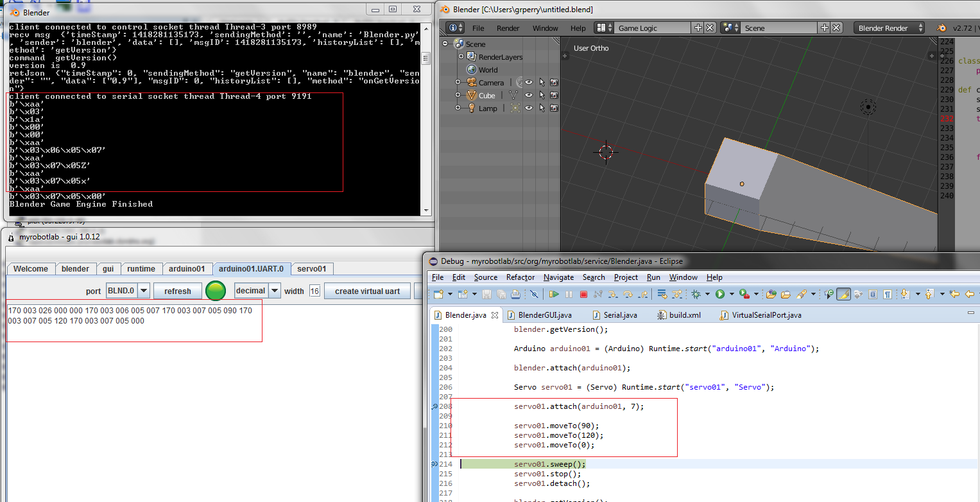The image size is (980, 502).
Task: Click the green connection status indicator
Action: pos(216,291)
